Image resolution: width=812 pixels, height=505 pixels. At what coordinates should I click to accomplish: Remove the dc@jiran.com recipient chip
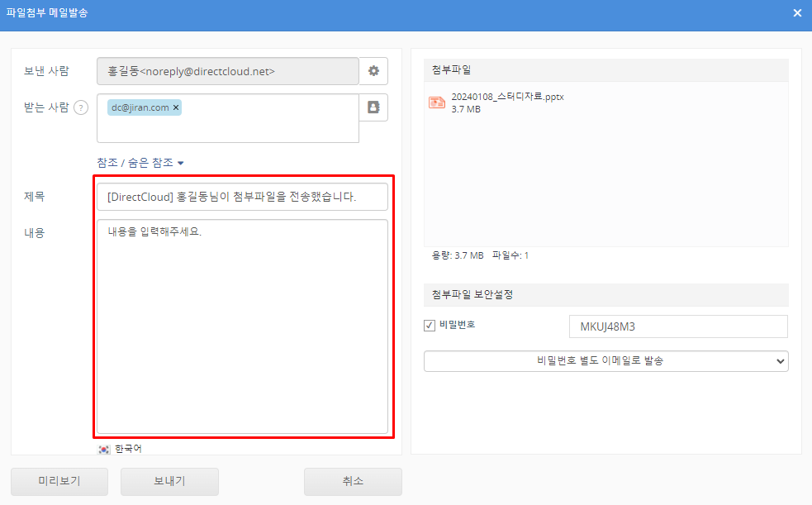coord(176,107)
